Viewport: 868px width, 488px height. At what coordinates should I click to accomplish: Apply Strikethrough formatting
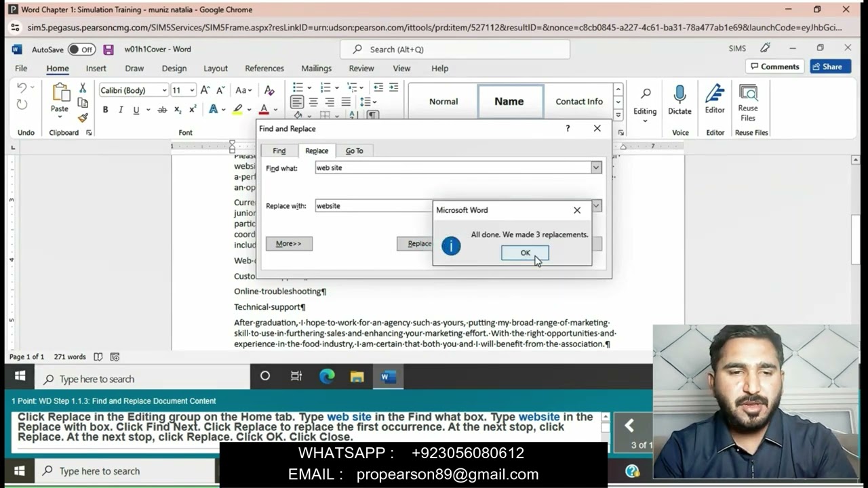(162, 110)
